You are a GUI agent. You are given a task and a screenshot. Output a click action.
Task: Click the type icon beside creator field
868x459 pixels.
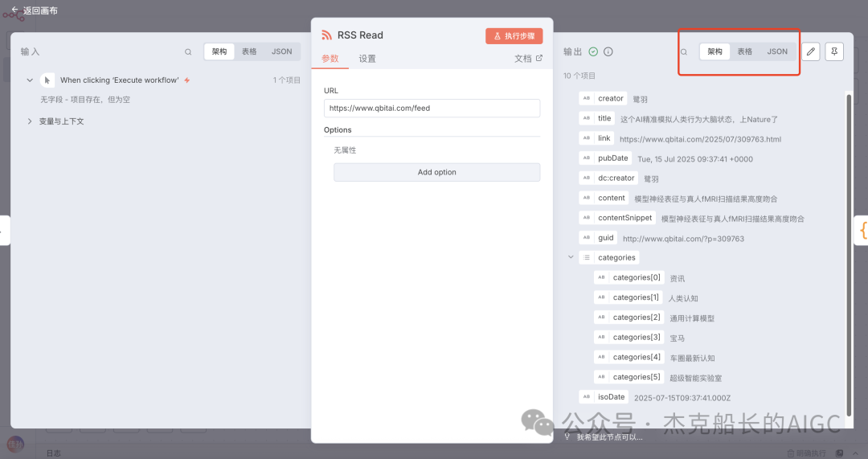[x=586, y=99]
